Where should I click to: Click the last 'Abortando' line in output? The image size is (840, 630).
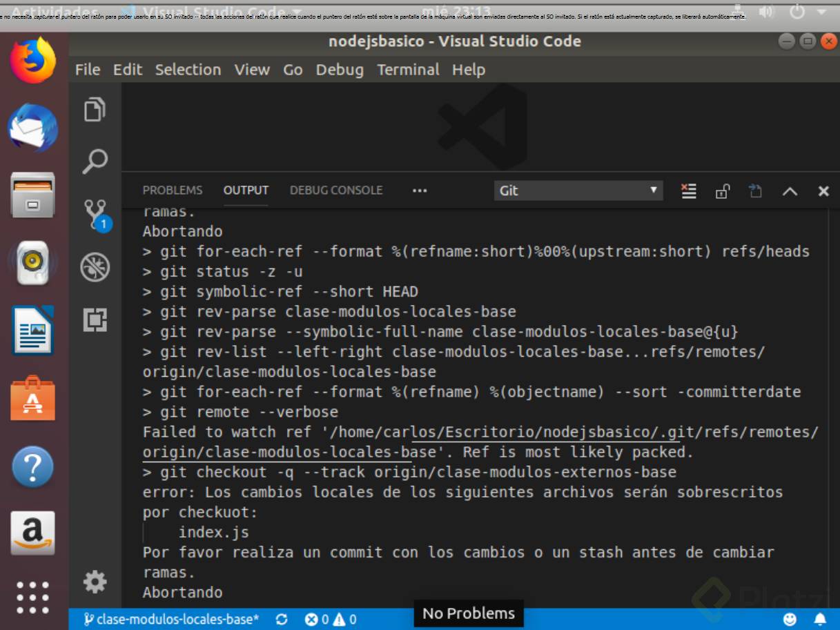click(182, 592)
